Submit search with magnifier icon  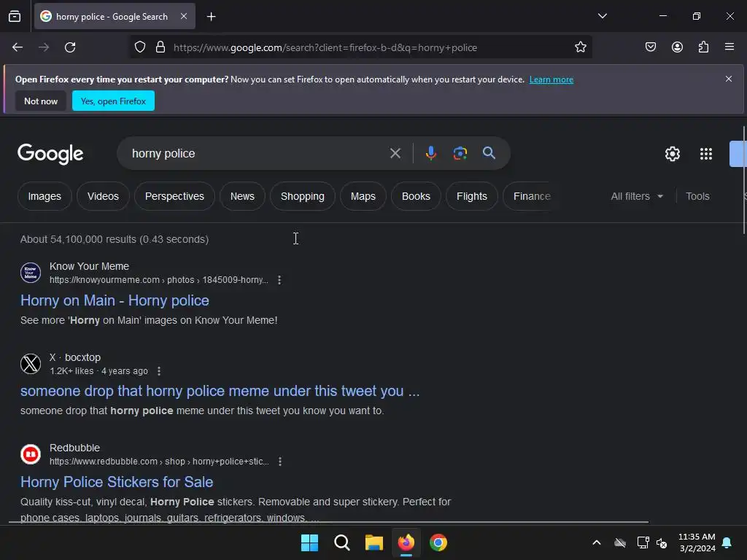coord(489,153)
